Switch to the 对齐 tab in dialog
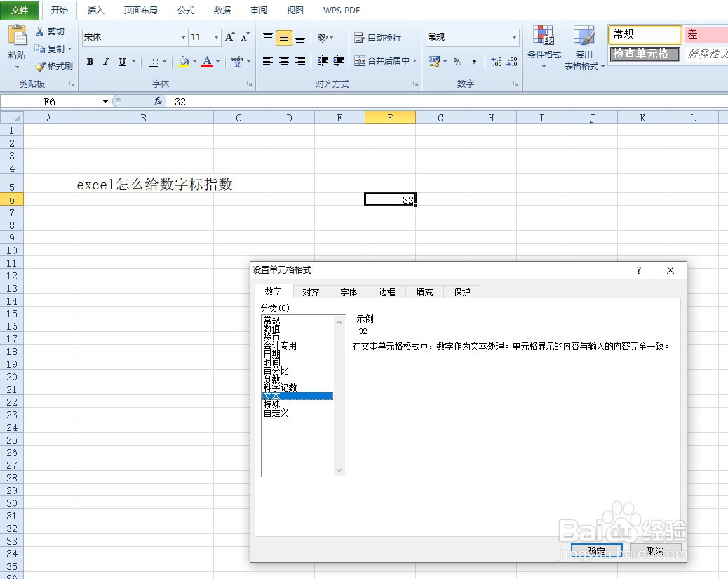 click(311, 292)
